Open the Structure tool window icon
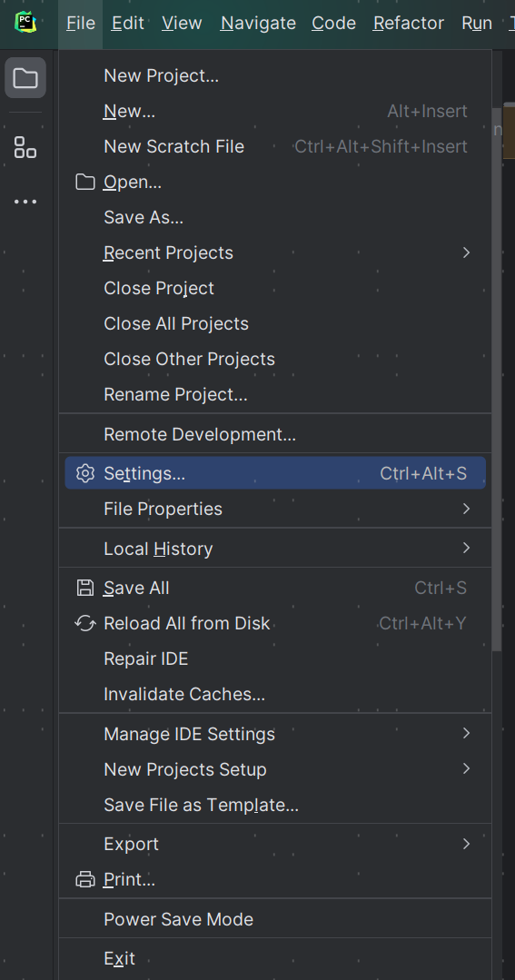This screenshot has height=980, width=515. tap(25, 147)
